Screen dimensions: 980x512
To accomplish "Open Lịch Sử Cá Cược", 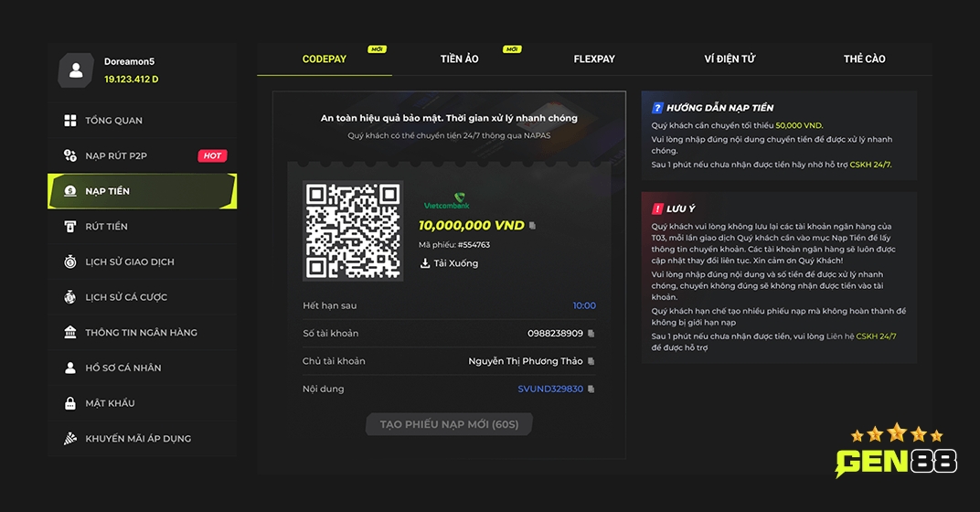I will [143, 297].
